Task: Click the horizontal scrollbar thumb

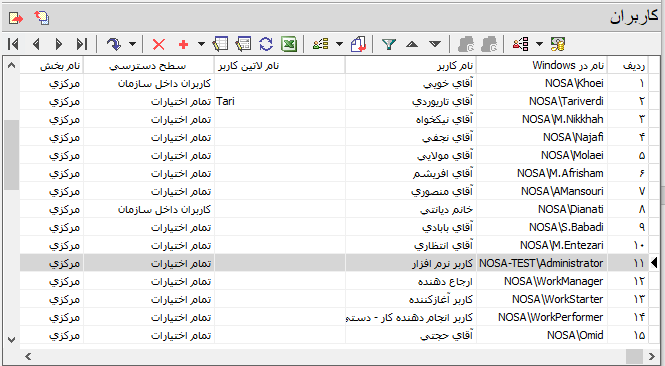Action: click(634, 356)
